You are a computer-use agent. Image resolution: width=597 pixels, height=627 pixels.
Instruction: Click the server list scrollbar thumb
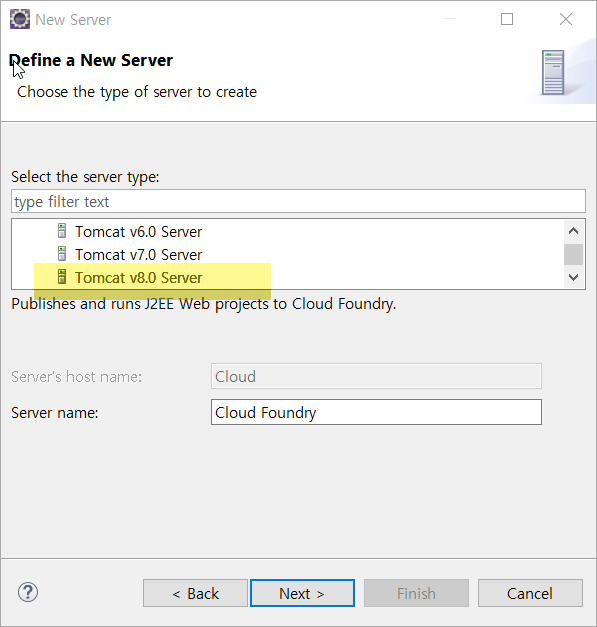click(573, 254)
